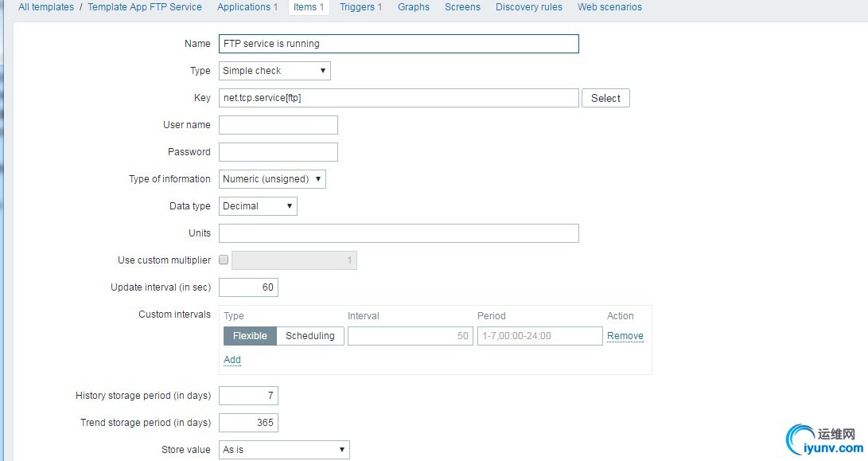Open the Triggers tab
The width and height of the screenshot is (868, 461).
[360, 7]
